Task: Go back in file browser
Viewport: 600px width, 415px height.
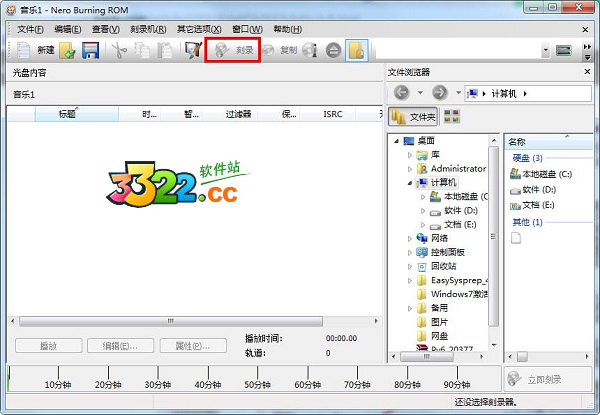Action: click(x=401, y=93)
